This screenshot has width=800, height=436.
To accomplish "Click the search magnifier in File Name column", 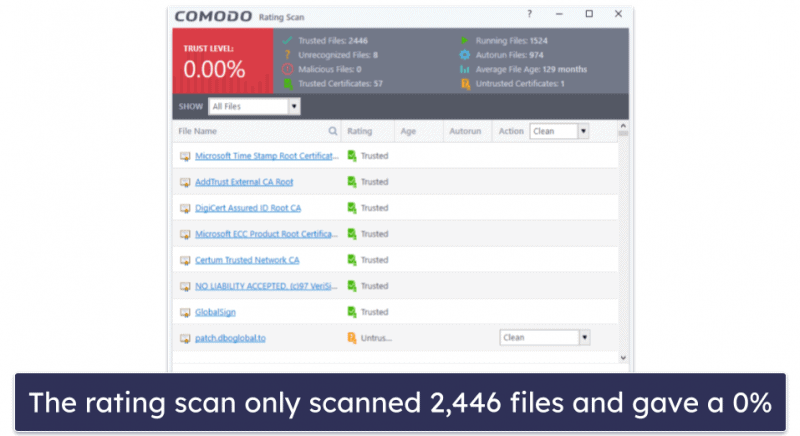I will 333,131.
